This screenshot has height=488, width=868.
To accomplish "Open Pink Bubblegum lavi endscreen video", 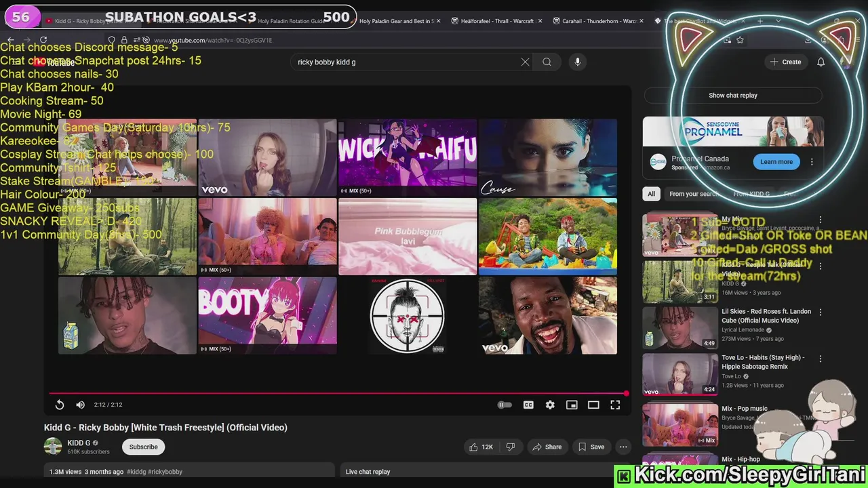I will coord(408,236).
